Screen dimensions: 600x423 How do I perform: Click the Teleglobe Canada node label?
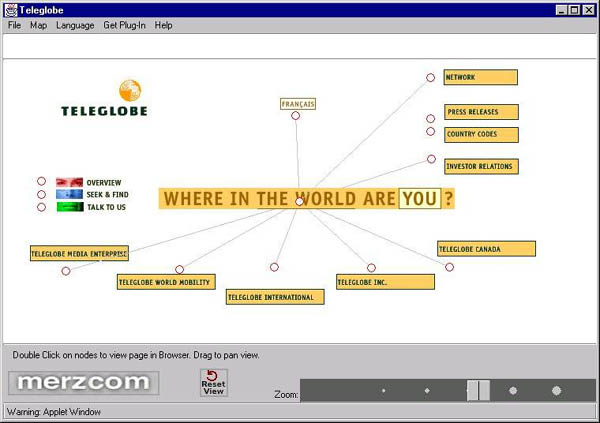coord(486,248)
